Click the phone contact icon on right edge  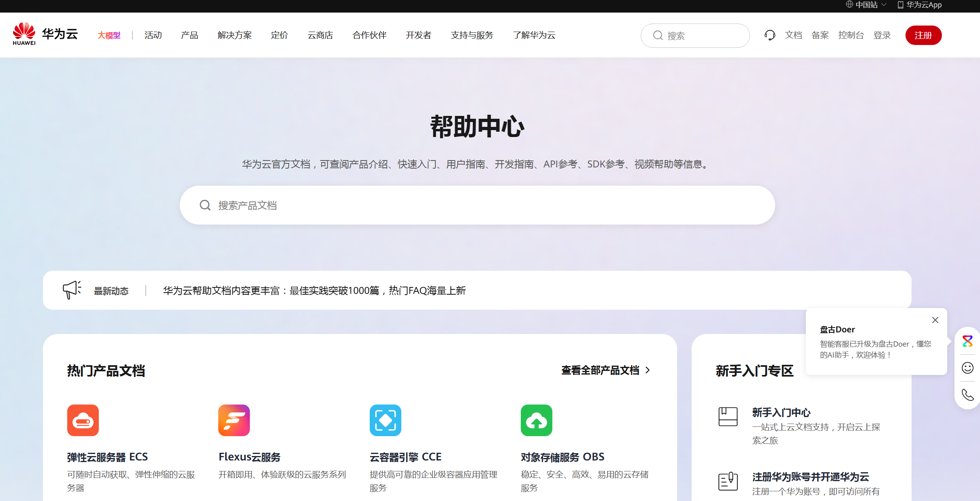[x=968, y=395]
